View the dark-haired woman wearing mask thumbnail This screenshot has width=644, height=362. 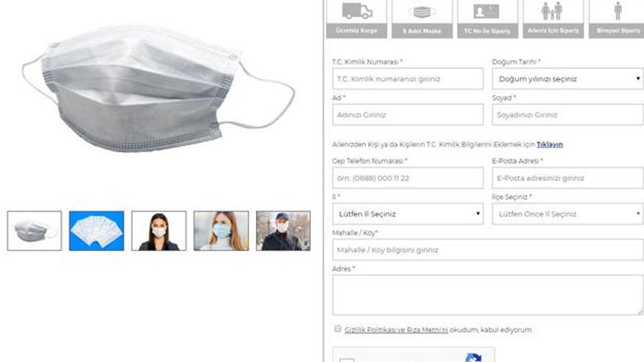point(159,231)
